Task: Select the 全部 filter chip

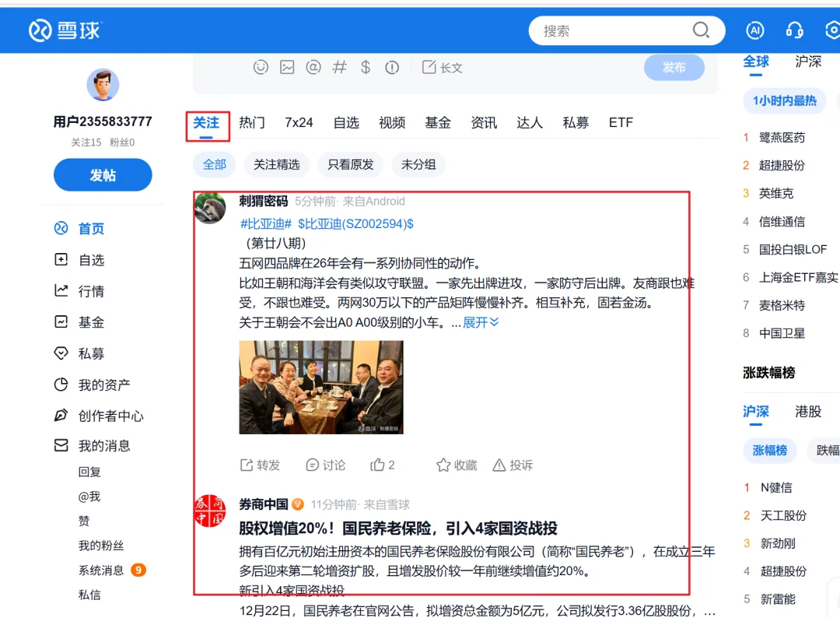Action: (x=215, y=164)
